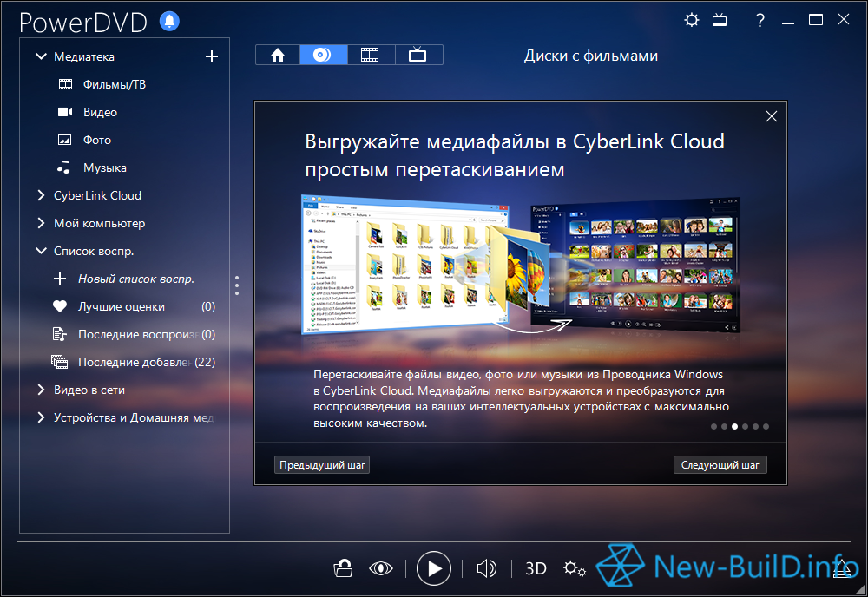Select the second tutorial page dot

(x=724, y=427)
